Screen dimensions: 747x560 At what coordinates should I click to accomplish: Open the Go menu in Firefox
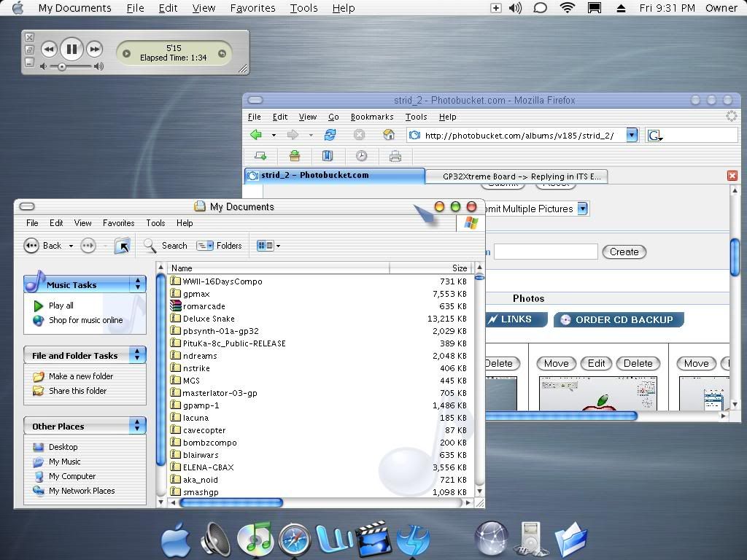pos(333,117)
